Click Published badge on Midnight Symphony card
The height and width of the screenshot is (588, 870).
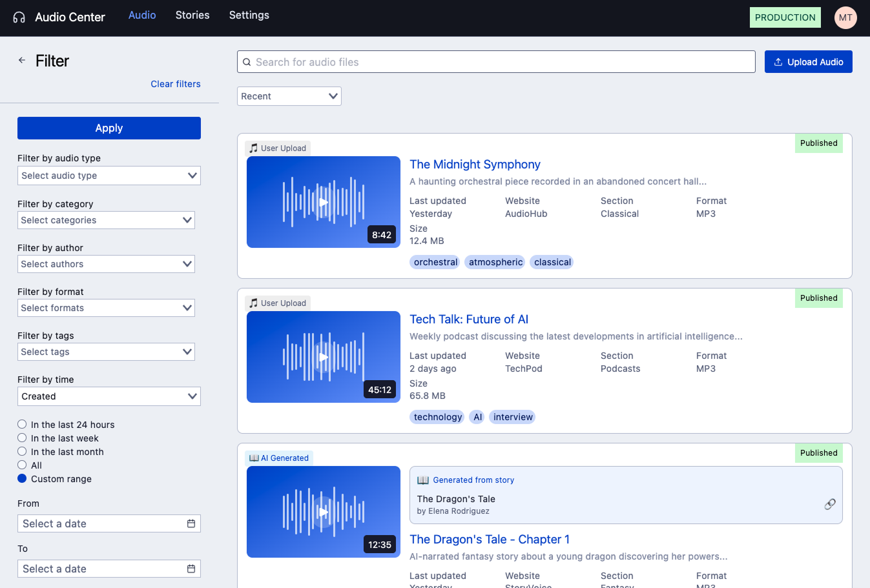point(819,143)
